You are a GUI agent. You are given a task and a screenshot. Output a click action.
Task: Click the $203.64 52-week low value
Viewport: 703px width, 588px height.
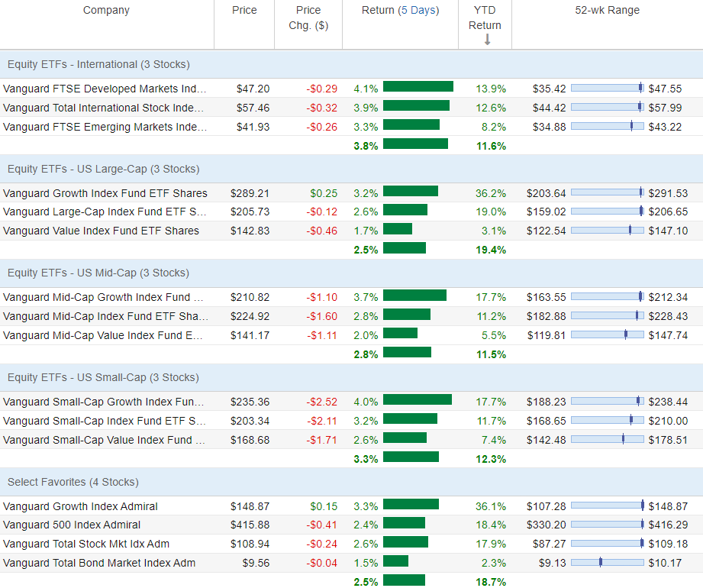[x=546, y=193]
